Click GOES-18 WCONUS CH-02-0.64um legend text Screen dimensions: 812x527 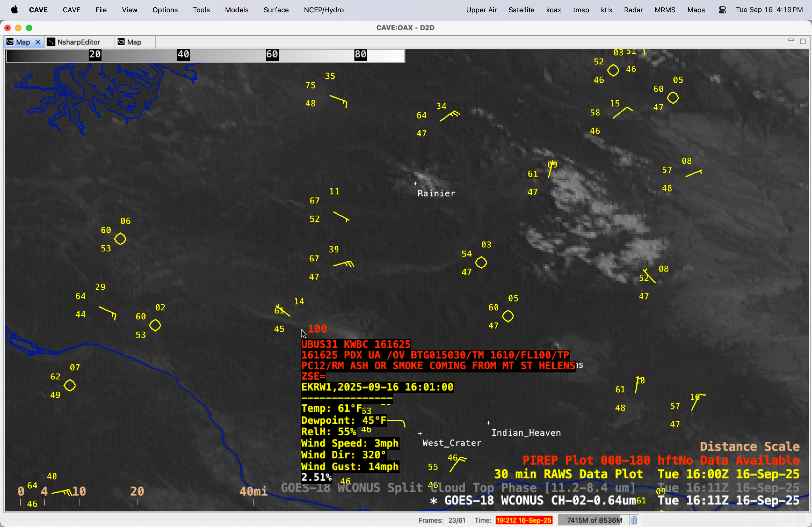pos(540,500)
